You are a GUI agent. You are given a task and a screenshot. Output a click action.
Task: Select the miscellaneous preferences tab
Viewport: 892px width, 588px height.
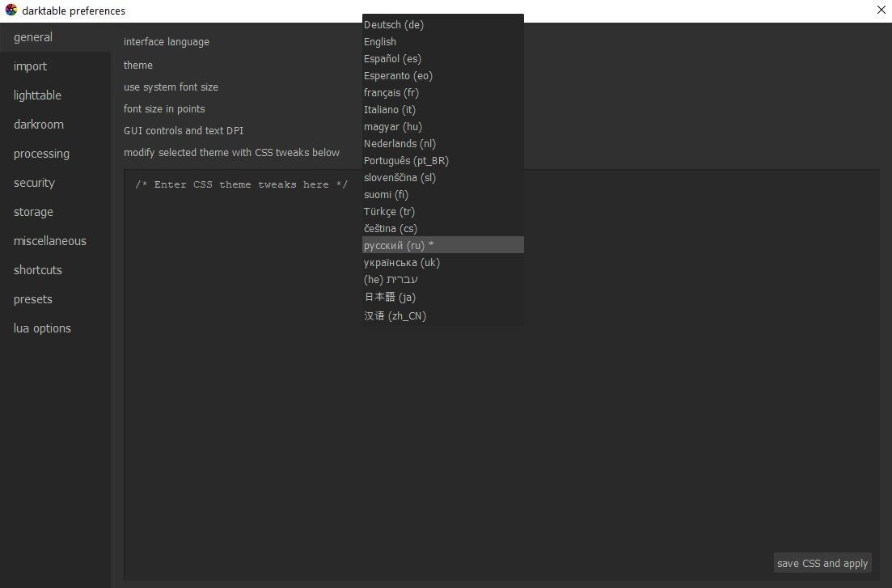(x=55, y=241)
